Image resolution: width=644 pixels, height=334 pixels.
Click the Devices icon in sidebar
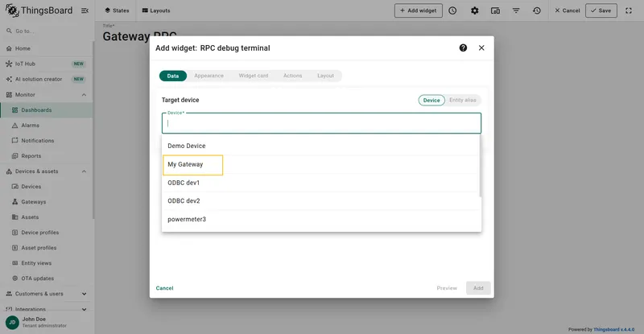(x=14, y=187)
